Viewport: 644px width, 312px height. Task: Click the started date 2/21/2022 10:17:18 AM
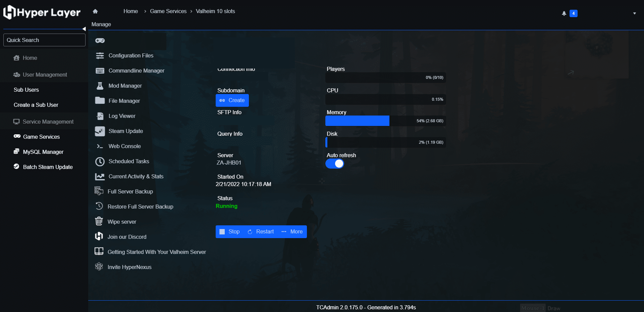pos(243,184)
